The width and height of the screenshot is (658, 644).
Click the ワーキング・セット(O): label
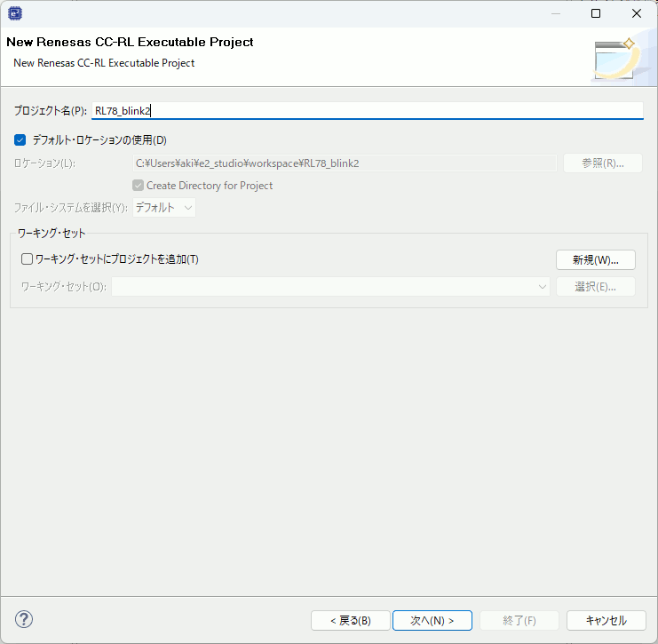click(x=64, y=287)
